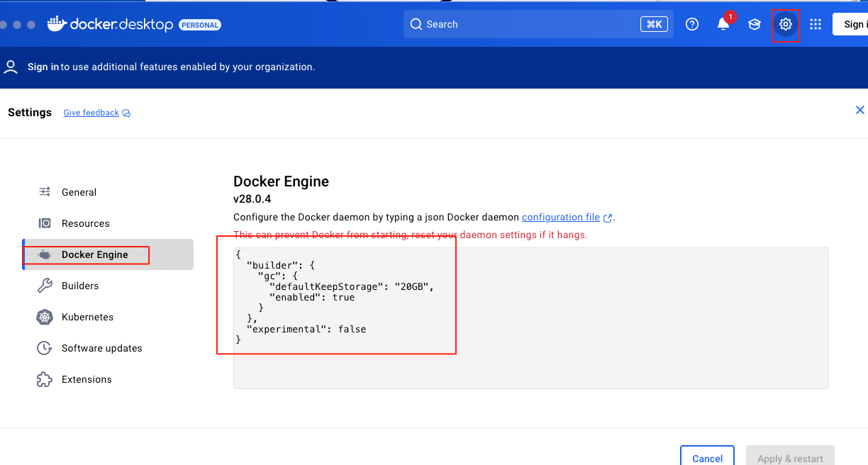This screenshot has height=465, width=868.
Task: Click the Docker whale logo
Action: click(57, 24)
